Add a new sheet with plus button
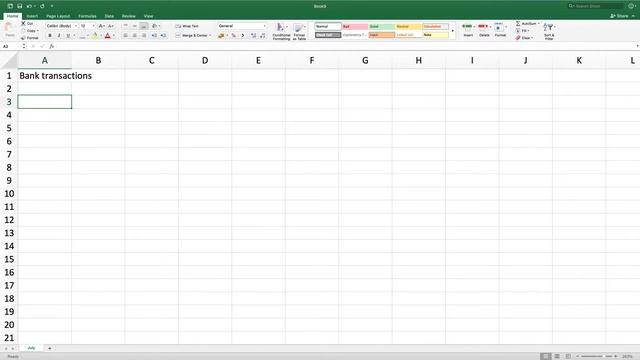The width and height of the screenshot is (640, 360). (x=50, y=348)
